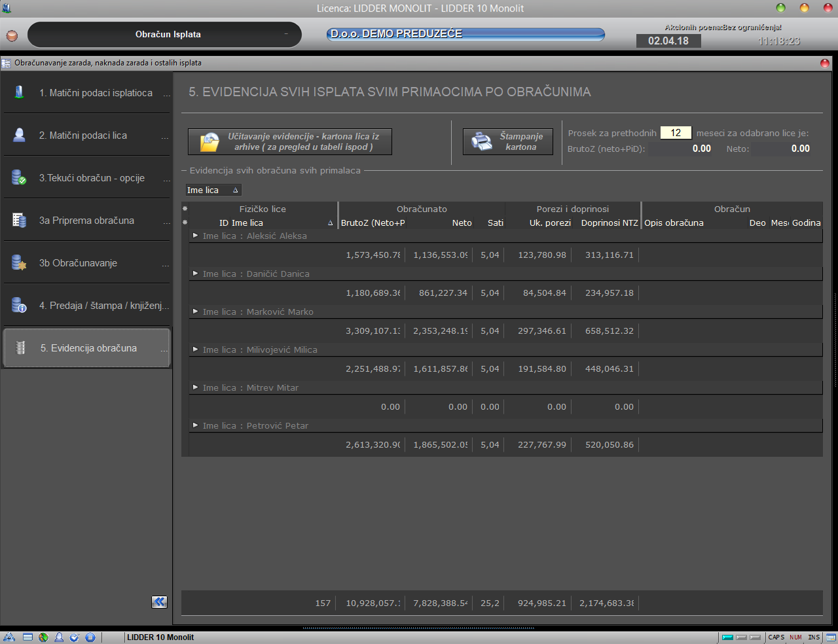Click the months input showing 12
Viewport: 838px width, 644px height.
click(x=676, y=133)
